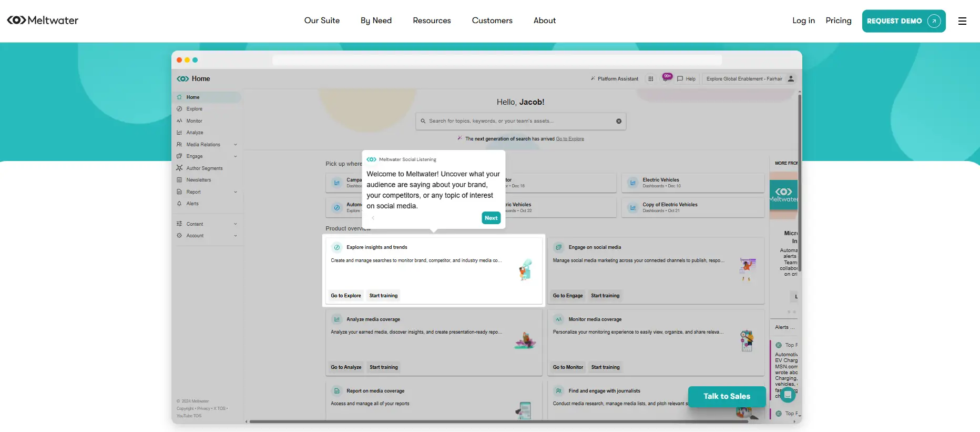
Task: Open the Customers menu
Action: point(492,21)
